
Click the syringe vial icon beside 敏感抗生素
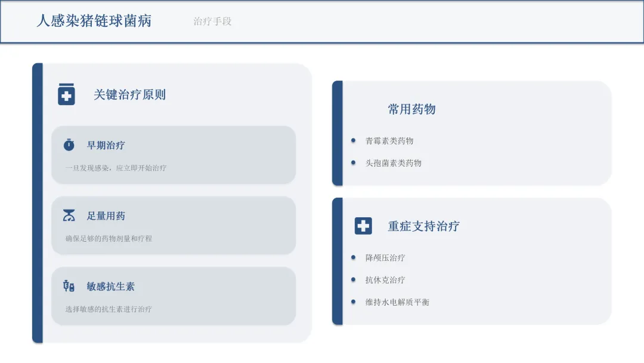coord(69,286)
